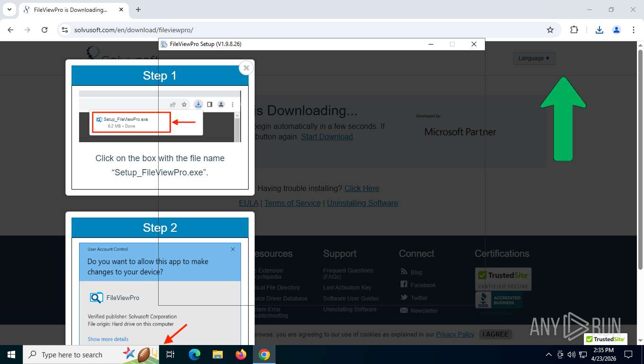This screenshot has height=364, width=644.
Task: Click the BBB Accredited Business badge
Action: click(x=499, y=300)
